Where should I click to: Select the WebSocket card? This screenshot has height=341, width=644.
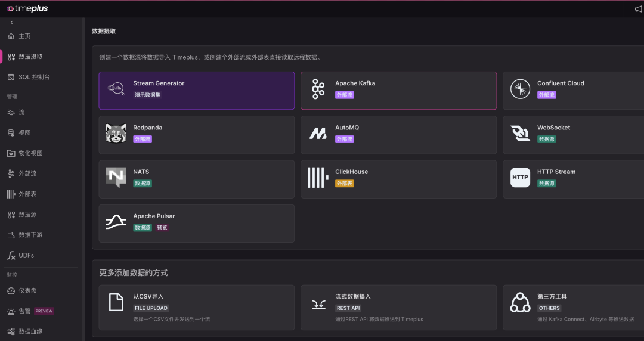pyautogui.click(x=574, y=135)
